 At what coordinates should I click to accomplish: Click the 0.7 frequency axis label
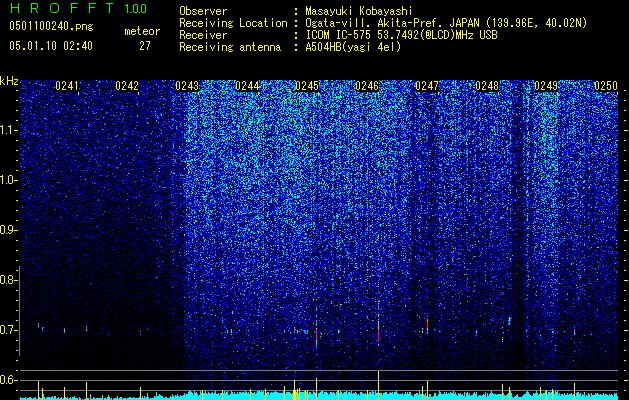(x=8, y=330)
